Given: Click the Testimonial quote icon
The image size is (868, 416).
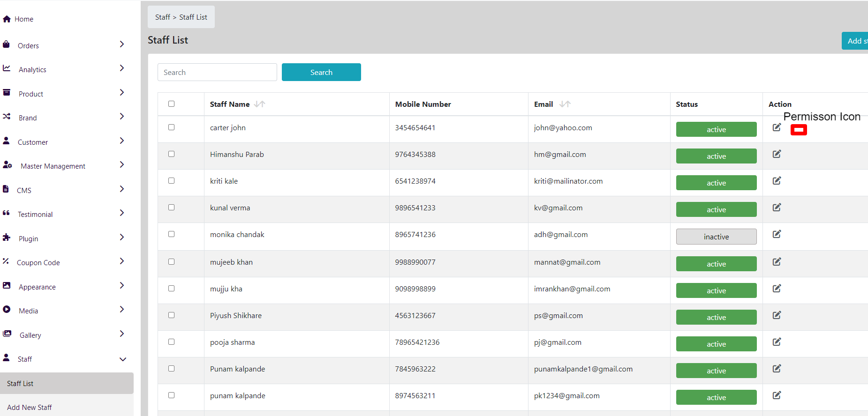Looking at the screenshot, I should [x=6, y=213].
